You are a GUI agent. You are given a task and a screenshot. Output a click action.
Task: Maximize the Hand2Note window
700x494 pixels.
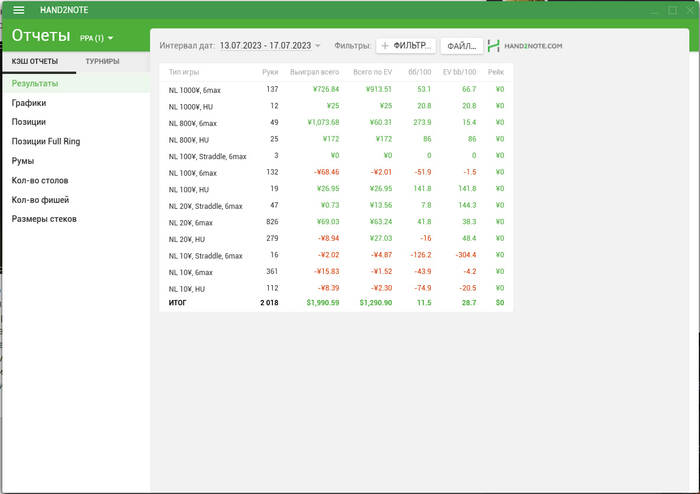click(x=672, y=10)
